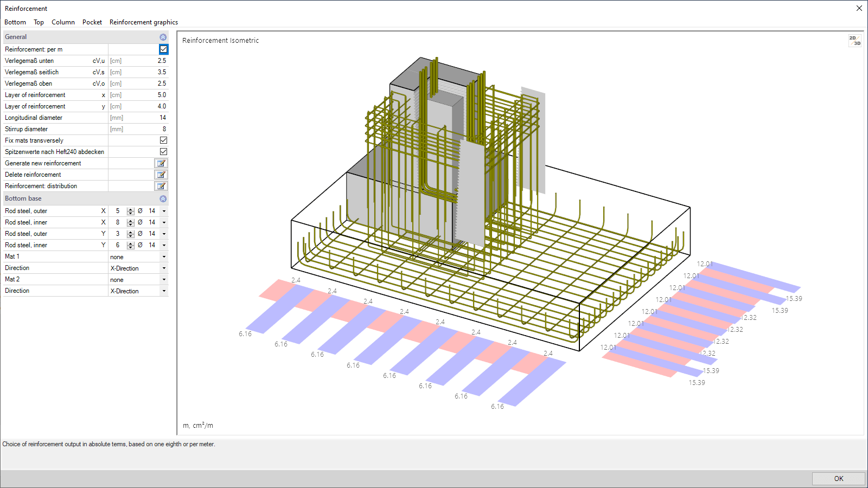Toggle Spitzenwerte nach Heft240 abdecken checkbox
Viewport: 868px width, 488px height.
[x=163, y=151]
